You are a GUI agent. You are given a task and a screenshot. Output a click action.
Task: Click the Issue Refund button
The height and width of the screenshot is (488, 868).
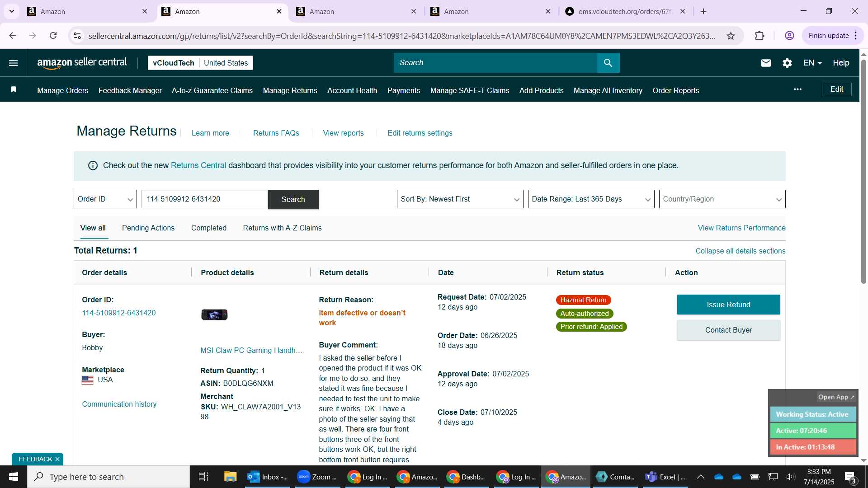pos(728,305)
